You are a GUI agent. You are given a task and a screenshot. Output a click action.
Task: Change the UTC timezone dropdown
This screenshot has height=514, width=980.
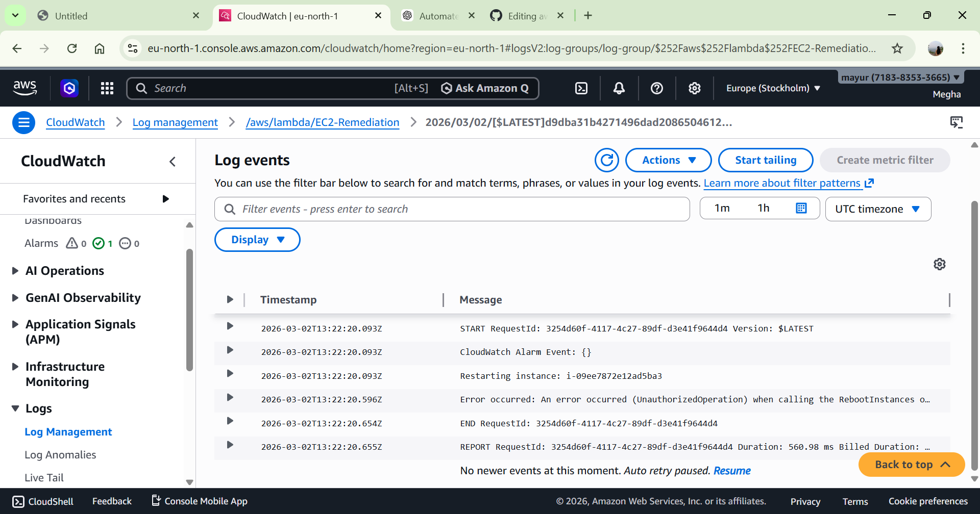[x=878, y=209]
